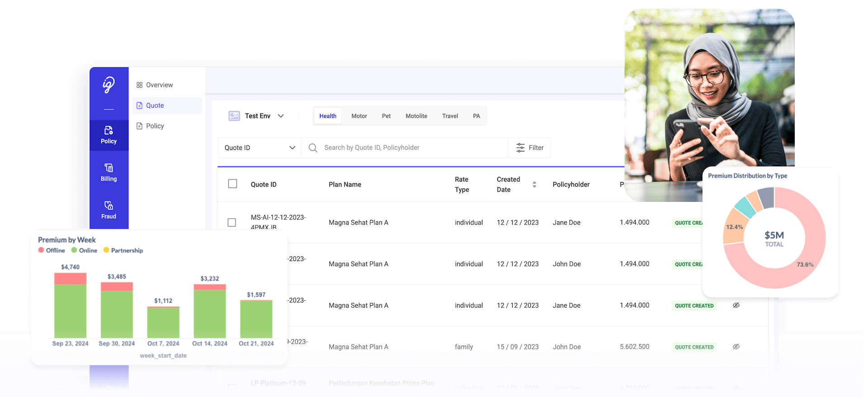Switch to the Travel tab
This screenshot has width=868, height=397.
450,116
